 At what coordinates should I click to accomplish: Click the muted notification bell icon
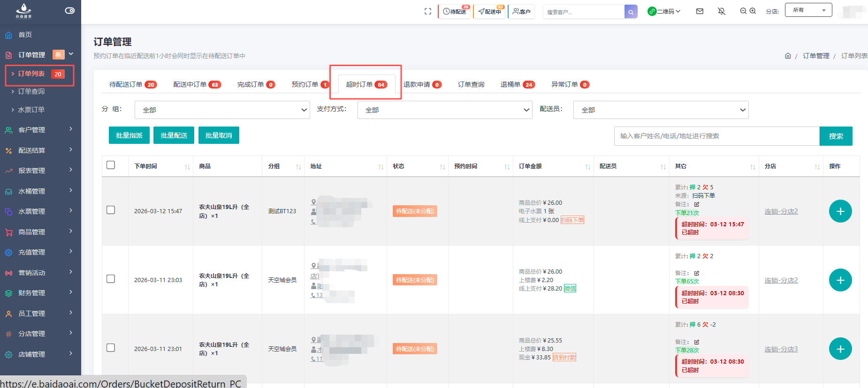click(722, 11)
